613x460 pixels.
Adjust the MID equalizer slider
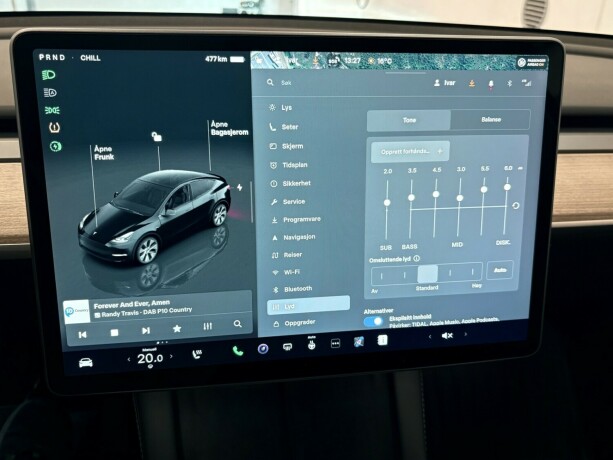pyautogui.click(x=460, y=198)
